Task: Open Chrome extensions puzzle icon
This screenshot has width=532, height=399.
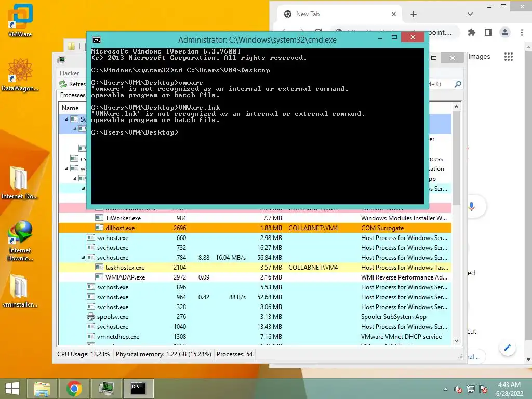Action: pos(472,33)
